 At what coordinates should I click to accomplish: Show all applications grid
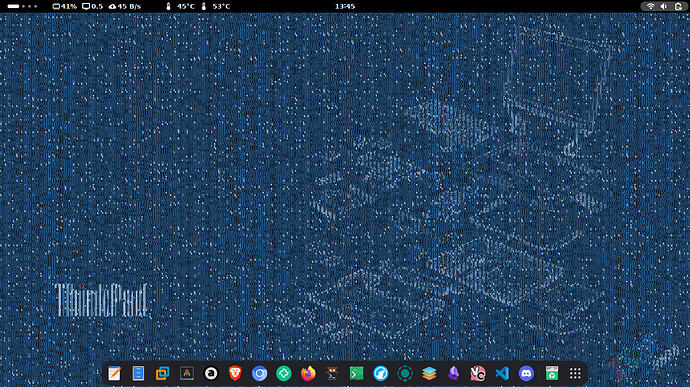[x=575, y=373]
